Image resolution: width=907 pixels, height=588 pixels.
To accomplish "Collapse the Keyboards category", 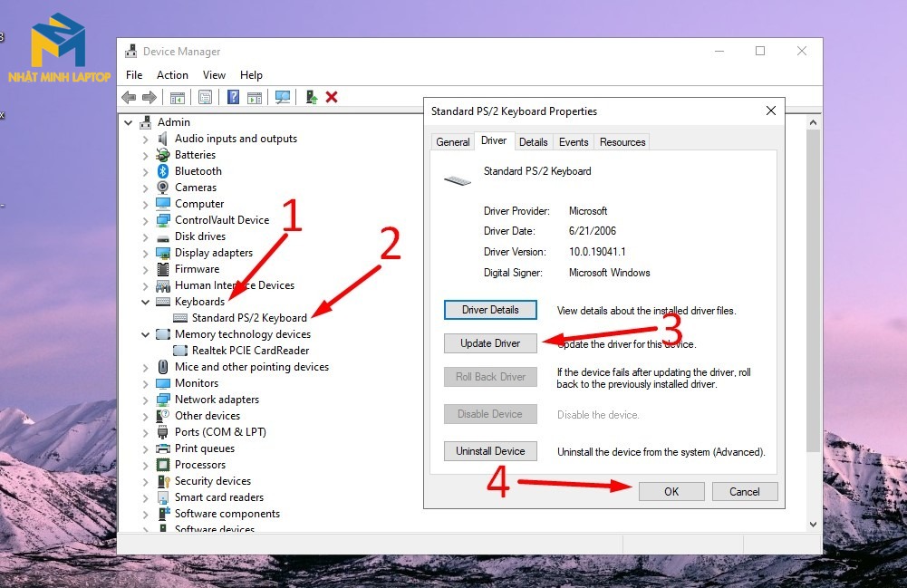I will (x=145, y=302).
